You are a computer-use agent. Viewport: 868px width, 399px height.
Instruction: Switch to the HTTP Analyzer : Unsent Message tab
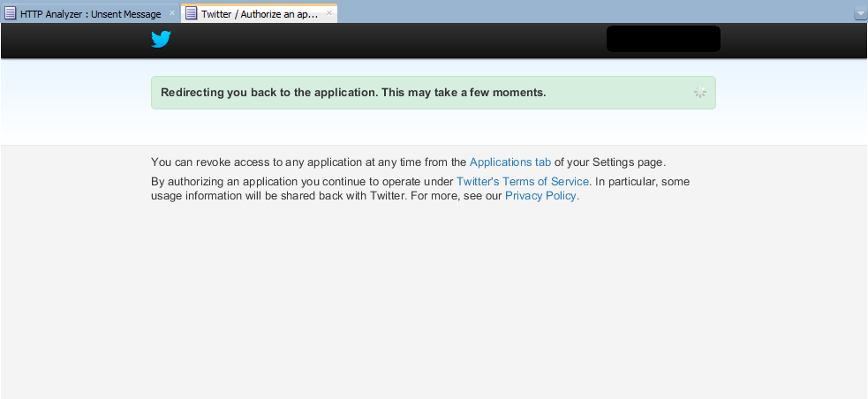tap(90, 14)
